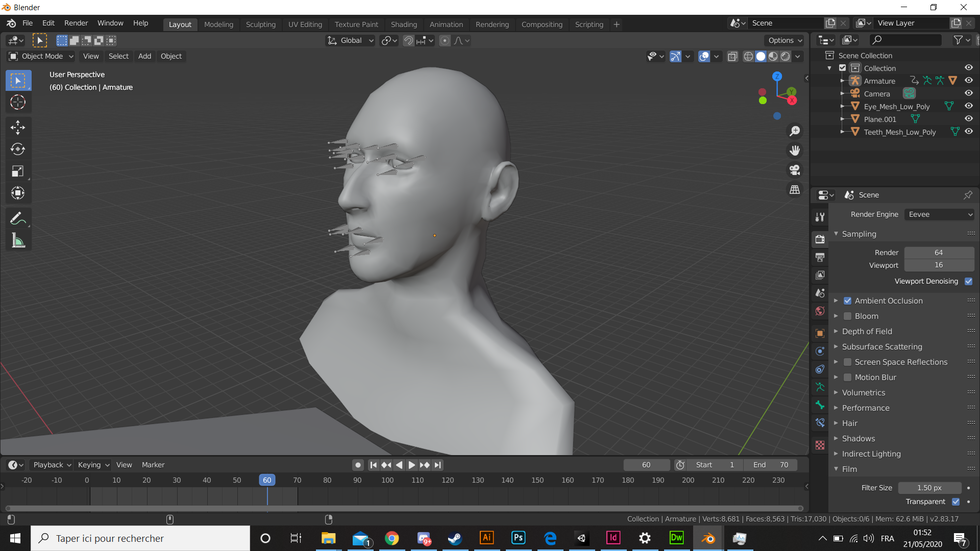Open the Render Engine dropdown
The height and width of the screenshot is (551, 980).
point(940,215)
